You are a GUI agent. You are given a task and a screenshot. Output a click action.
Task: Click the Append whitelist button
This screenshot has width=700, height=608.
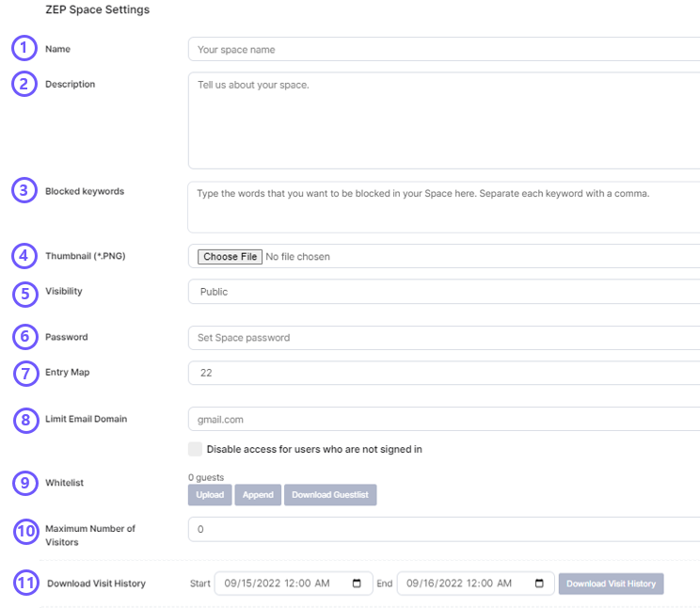click(x=258, y=495)
